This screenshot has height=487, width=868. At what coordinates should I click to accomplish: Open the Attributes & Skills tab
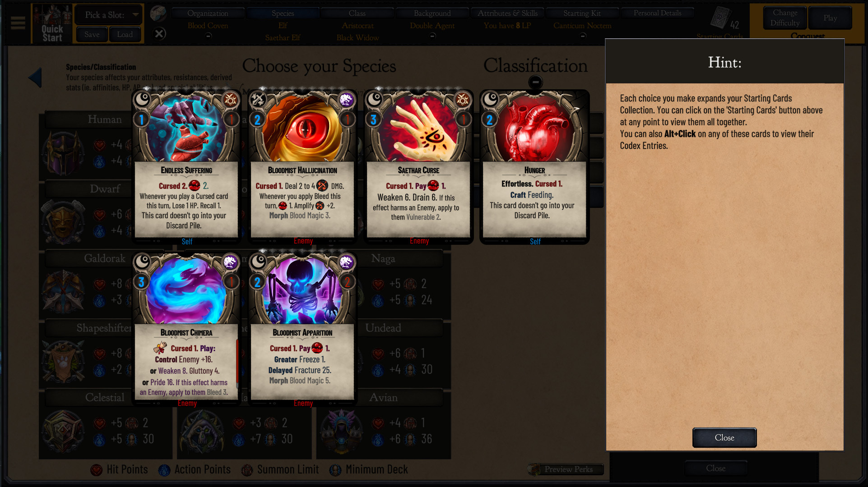click(x=507, y=13)
